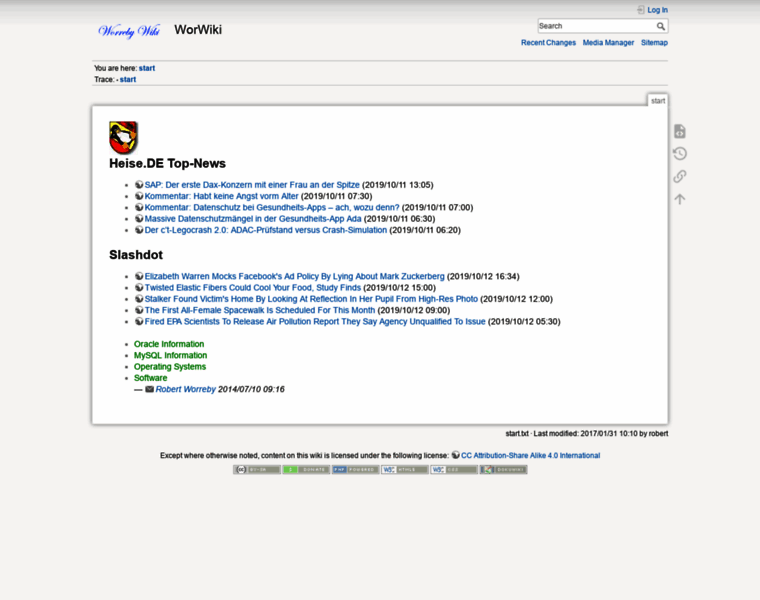Open Twisted Elastic Fibers article
The height and width of the screenshot is (600, 760).
coord(253,288)
